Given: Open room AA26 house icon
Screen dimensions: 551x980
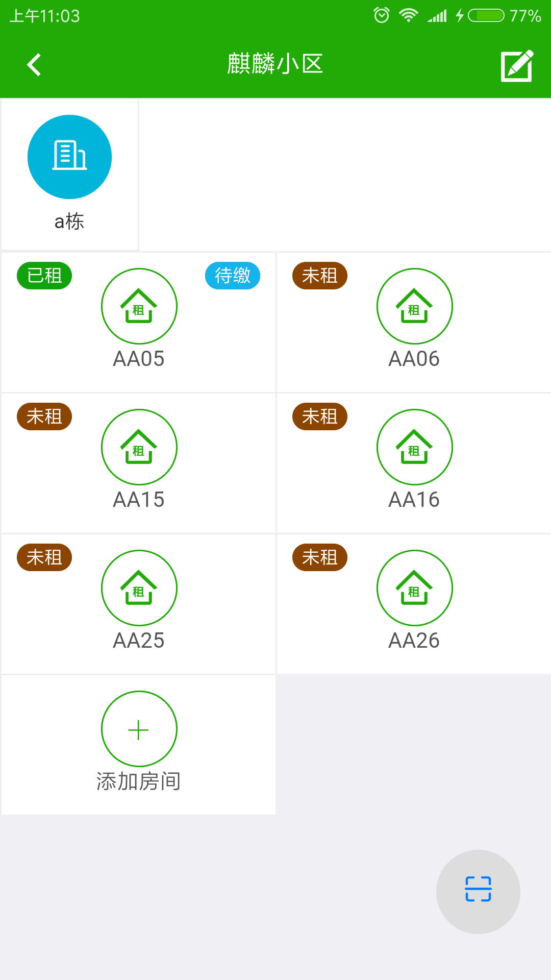Looking at the screenshot, I should click(414, 588).
